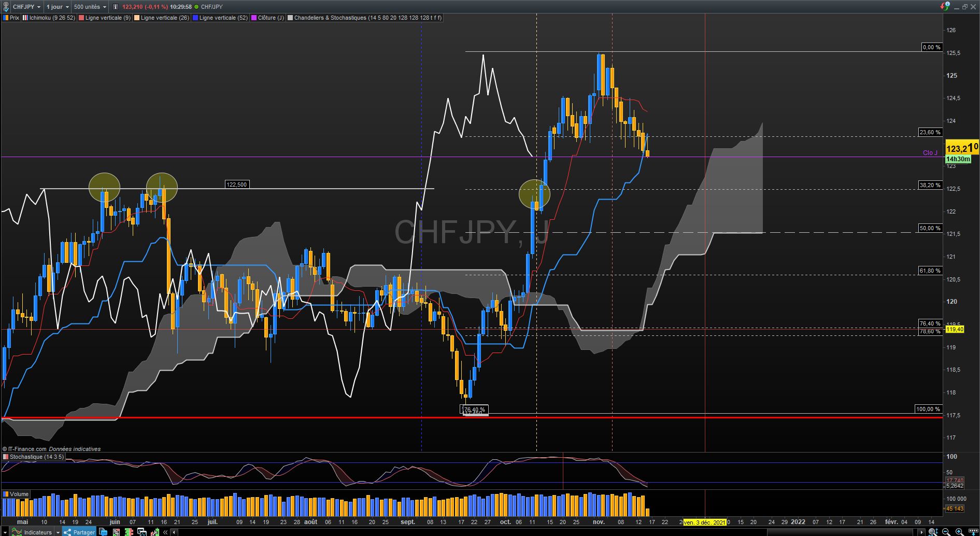
Task: Click the order book candles icon
Action: (x=129, y=532)
